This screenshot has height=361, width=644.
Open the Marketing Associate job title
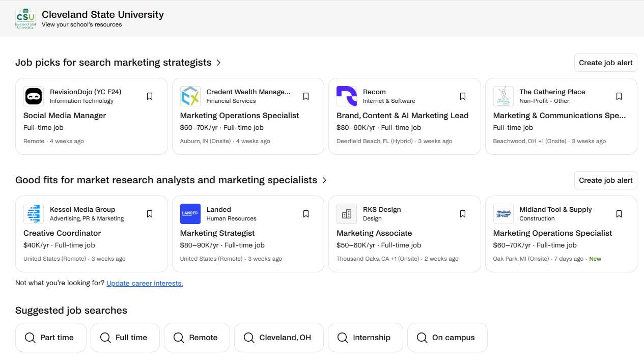[374, 233]
